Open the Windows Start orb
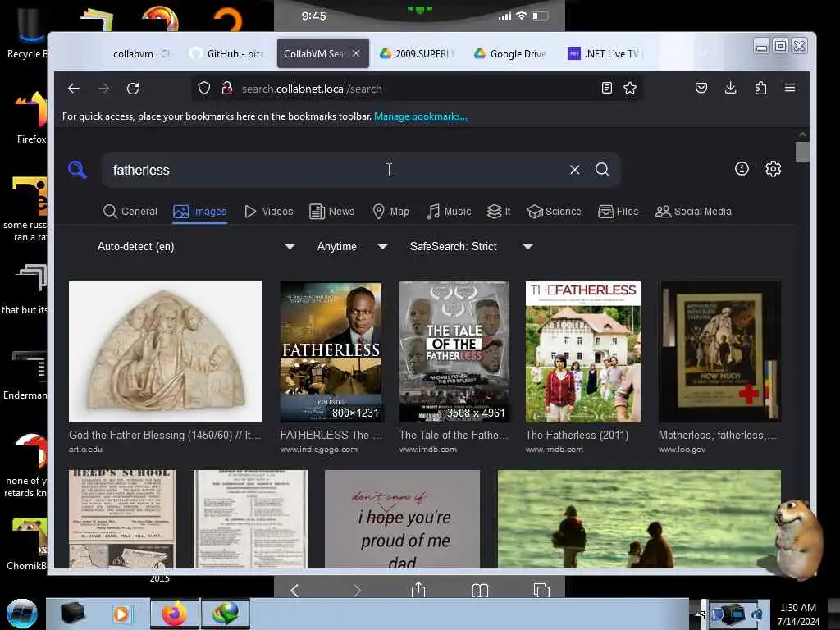 click(21, 614)
